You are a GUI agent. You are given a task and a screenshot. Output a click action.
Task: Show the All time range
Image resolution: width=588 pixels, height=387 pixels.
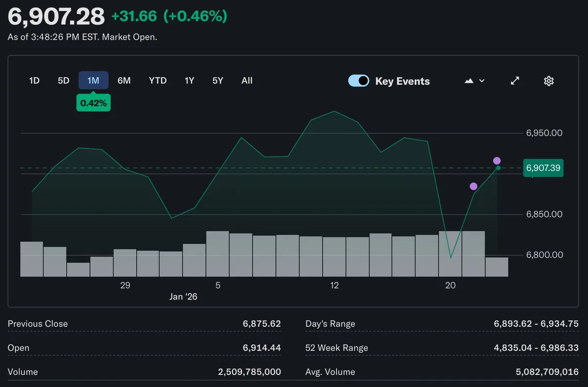point(247,81)
